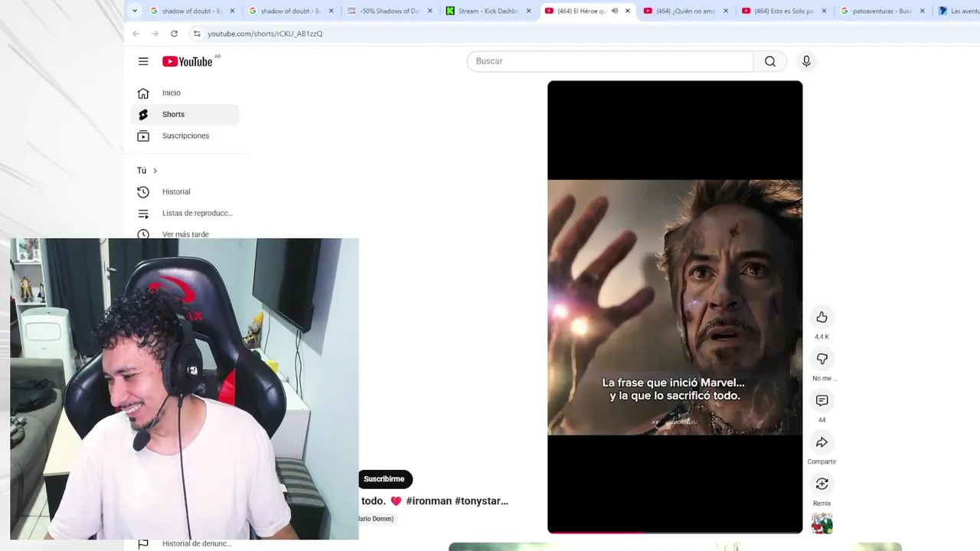Click the 44 comments count
The height and width of the screenshot is (551, 980).
(822, 420)
